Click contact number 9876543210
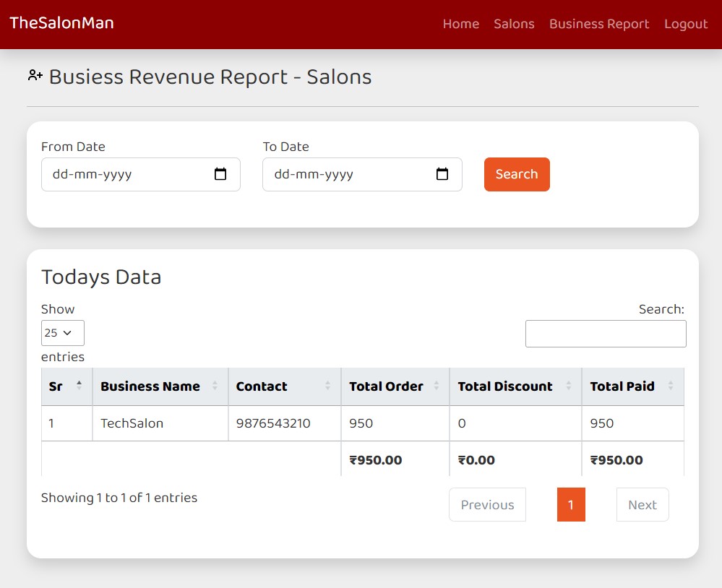Viewport: 722px width, 588px height. point(273,423)
